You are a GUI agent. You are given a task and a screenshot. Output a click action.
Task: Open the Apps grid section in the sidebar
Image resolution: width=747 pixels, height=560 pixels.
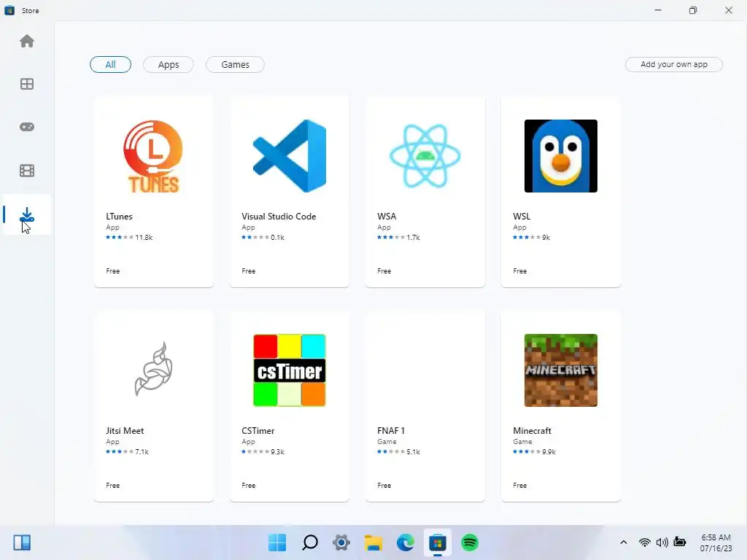point(27,85)
